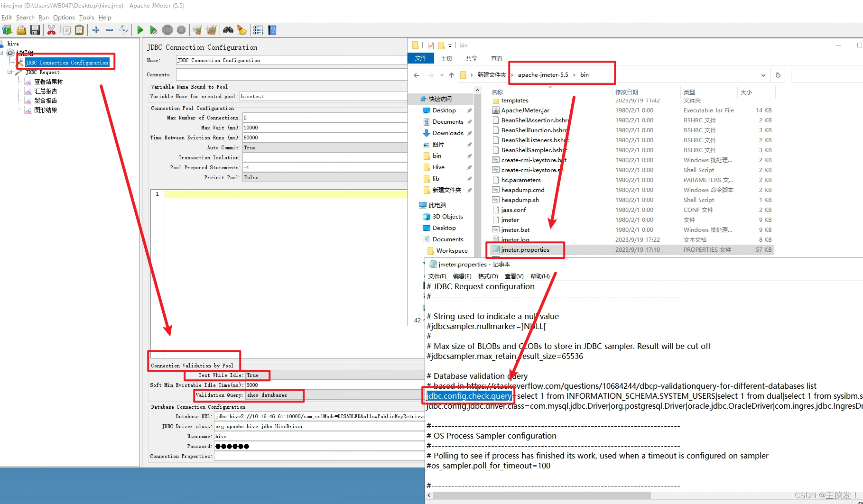This screenshot has width=863, height=504.
Task: Open the address bar dropdown in Explorer
Action: coord(763,75)
